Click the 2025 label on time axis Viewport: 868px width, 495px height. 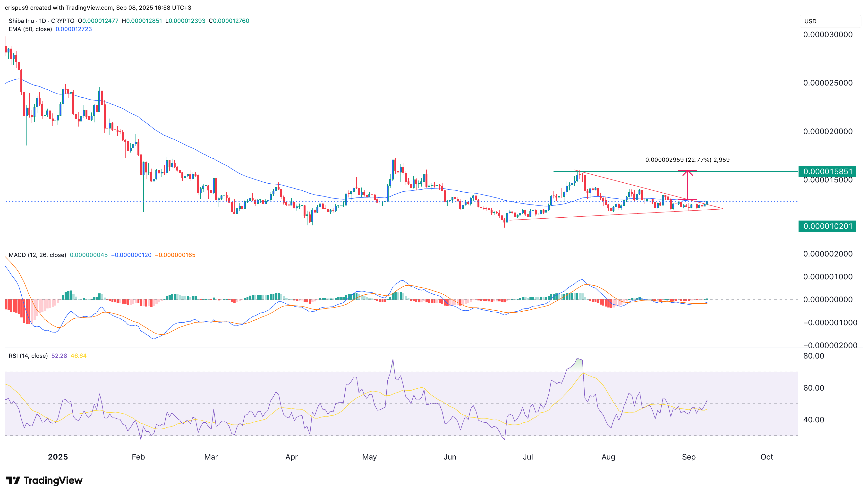pos(58,457)
